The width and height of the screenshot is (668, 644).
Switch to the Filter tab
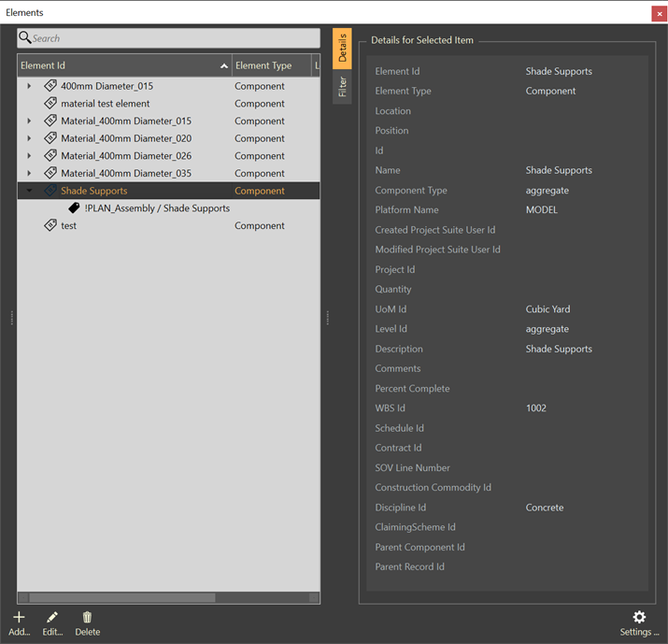click(343, 87)
